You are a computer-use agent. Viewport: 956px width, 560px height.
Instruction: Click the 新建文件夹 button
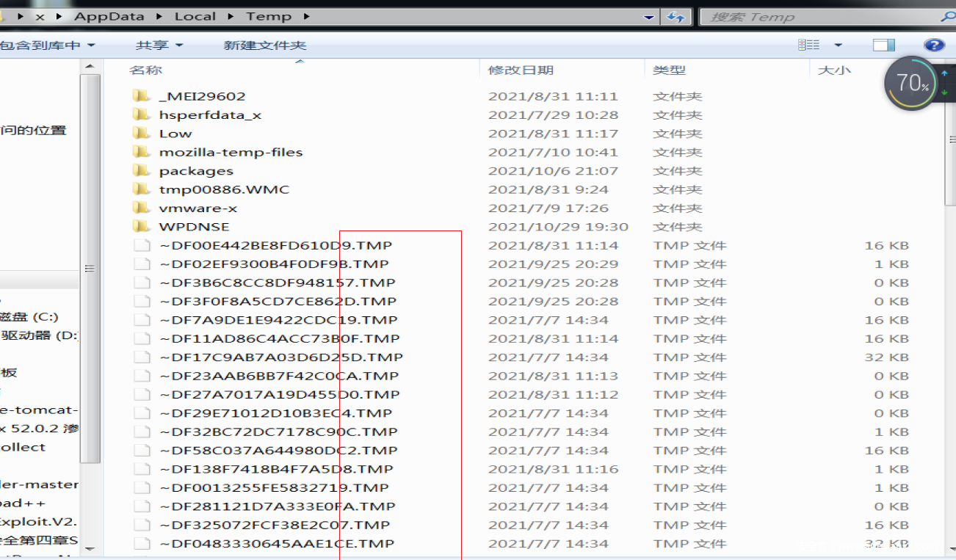coord(264,46)
